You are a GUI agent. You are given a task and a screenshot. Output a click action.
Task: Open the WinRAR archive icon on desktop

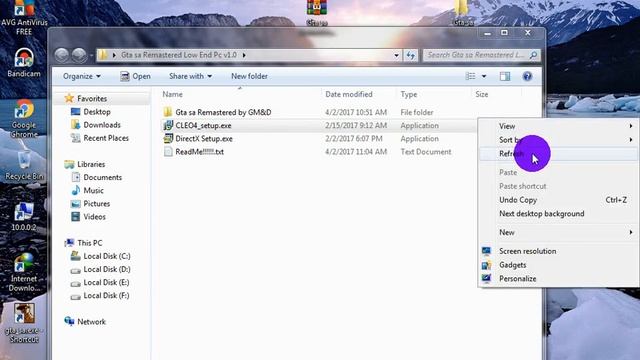[x=317, y=12]
